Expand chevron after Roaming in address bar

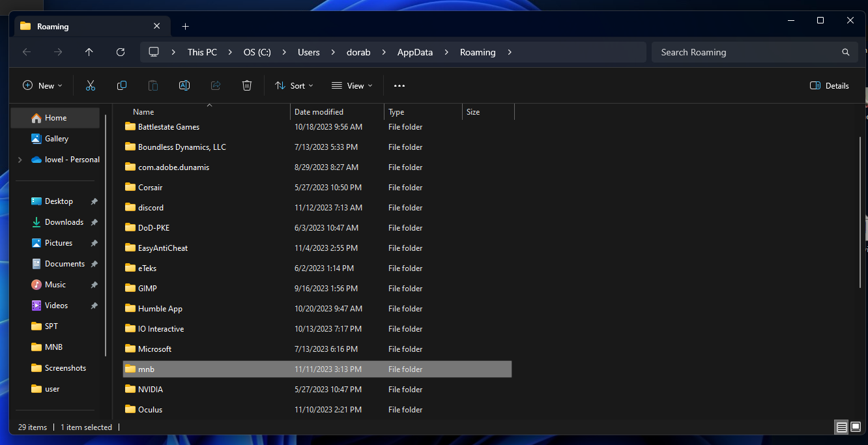point(510,52)
